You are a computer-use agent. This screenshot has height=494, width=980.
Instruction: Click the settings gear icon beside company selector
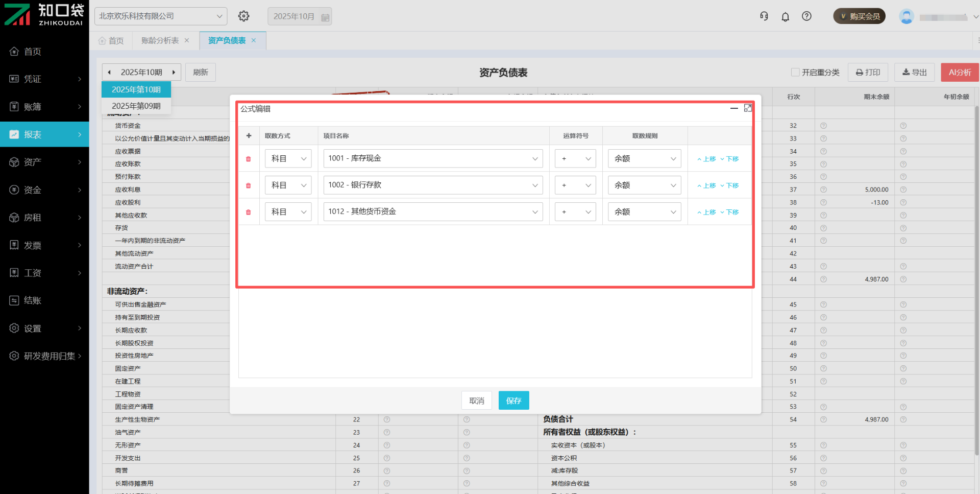pos(244,16)
